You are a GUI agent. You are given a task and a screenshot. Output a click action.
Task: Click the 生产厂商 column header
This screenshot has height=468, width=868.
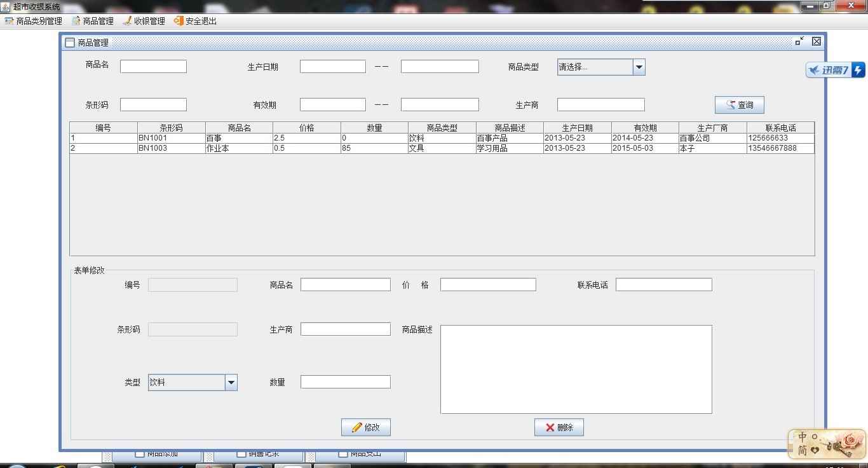click(713, 128)
